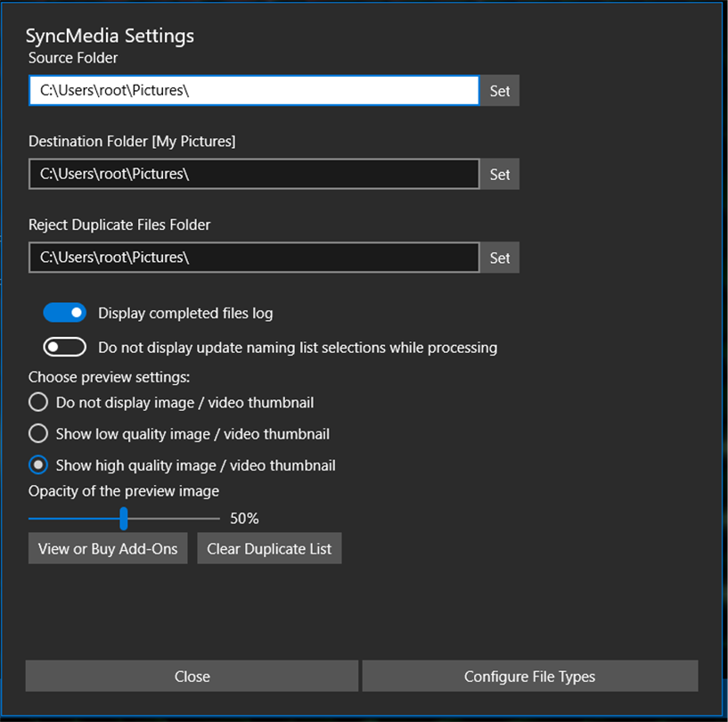Choose 'Show low quality image' radio option
The width and height of the screenshot is (728, 722).
pos(38,434)
